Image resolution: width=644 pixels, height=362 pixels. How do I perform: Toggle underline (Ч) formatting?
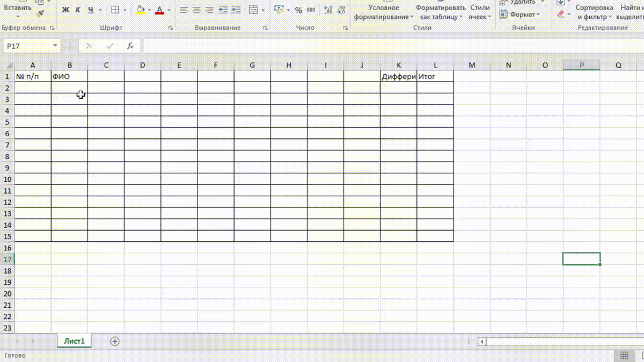tap(90, 10)
